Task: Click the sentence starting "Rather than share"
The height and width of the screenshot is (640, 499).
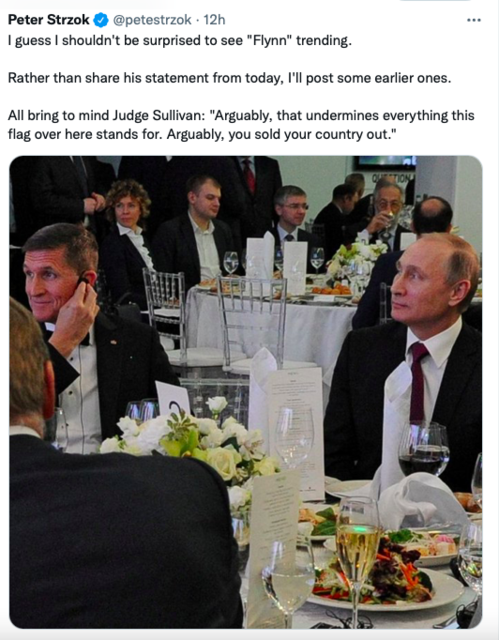Action: (229, 78)
